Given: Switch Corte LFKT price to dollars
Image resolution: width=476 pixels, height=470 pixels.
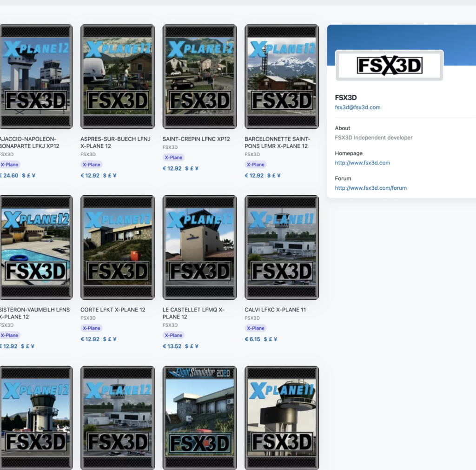Looking at the screenshot, I should 105,339.
